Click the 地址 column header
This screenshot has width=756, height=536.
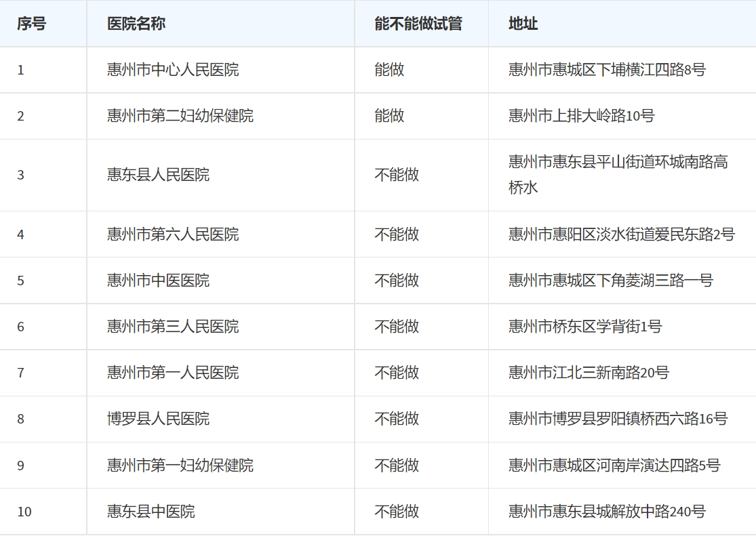point(523,24)
